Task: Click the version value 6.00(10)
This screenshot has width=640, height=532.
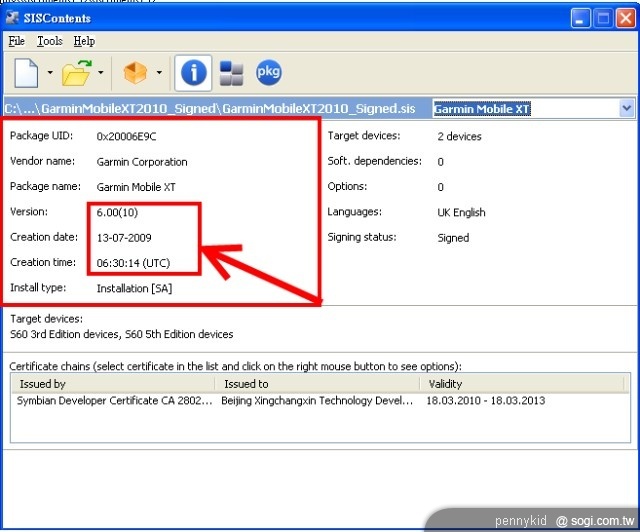Action: point(117,213)
